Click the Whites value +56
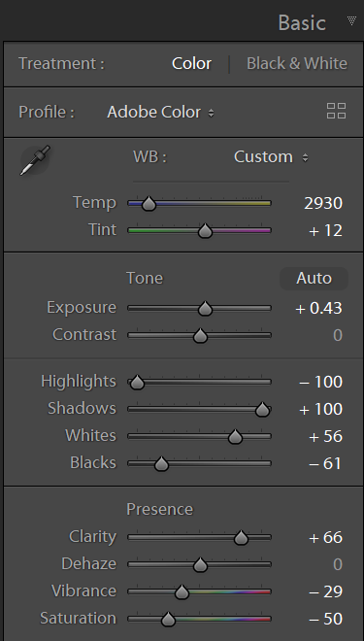This screenshot has width=364, height=641. [x=325, y=437]
